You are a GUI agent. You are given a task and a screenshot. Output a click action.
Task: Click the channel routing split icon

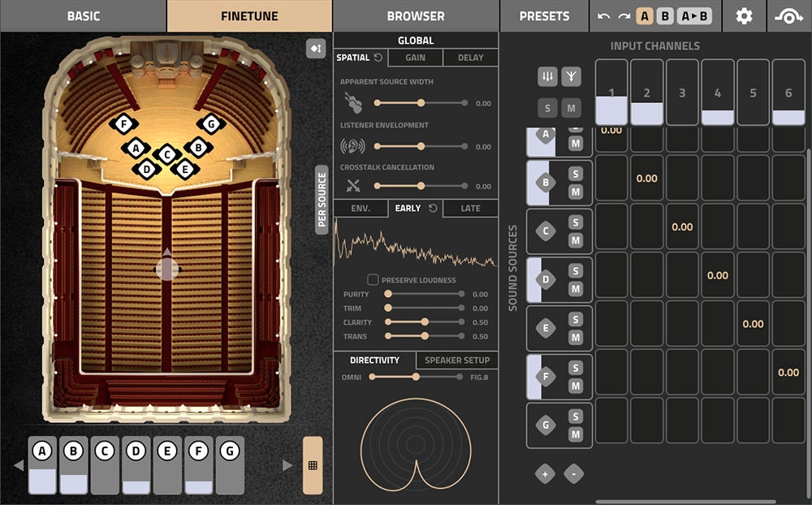coord(571,76)
